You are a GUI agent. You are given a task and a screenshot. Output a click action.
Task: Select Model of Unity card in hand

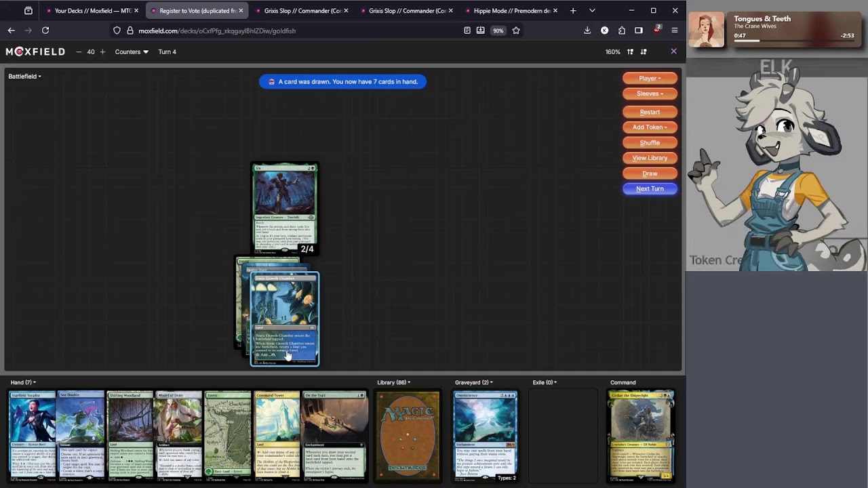[x=178, y=436]
